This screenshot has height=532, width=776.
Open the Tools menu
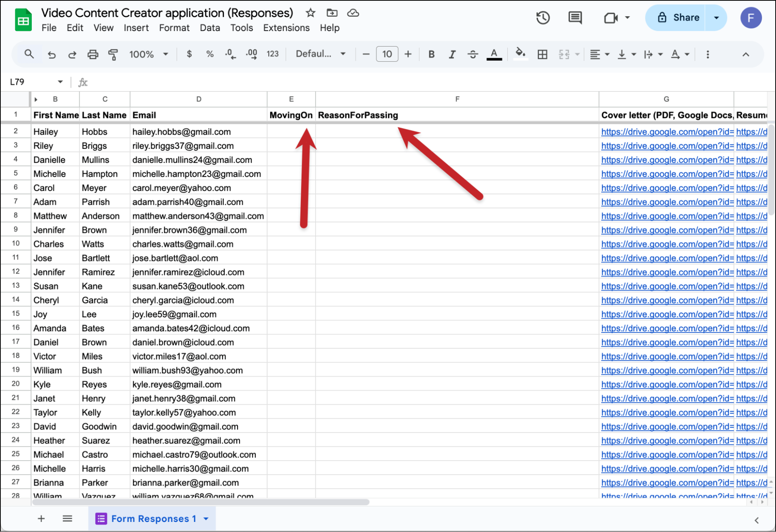pyautogui.click(x=241, y=28)
